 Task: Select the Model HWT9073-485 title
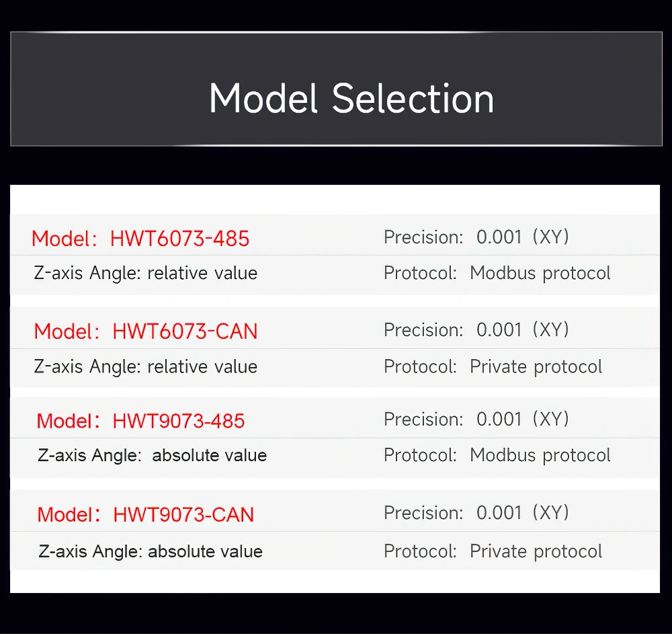coord(140,421)
